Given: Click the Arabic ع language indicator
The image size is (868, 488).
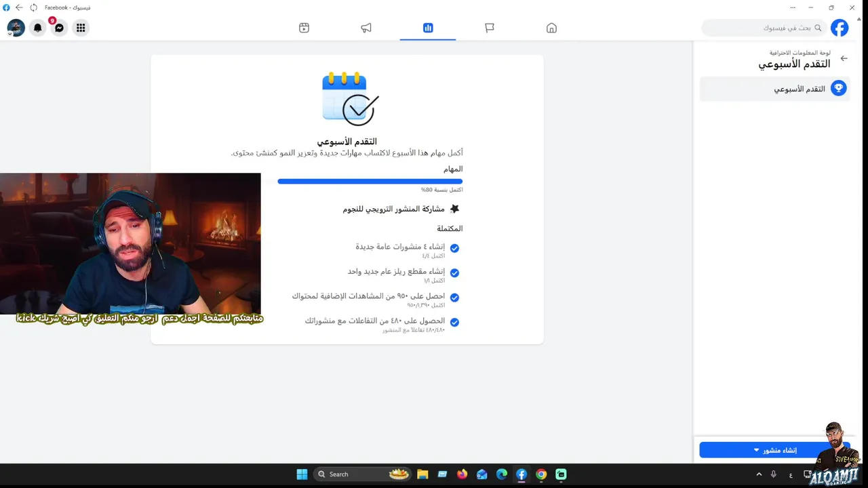Looking at the screenshot, I should (791, 474).
